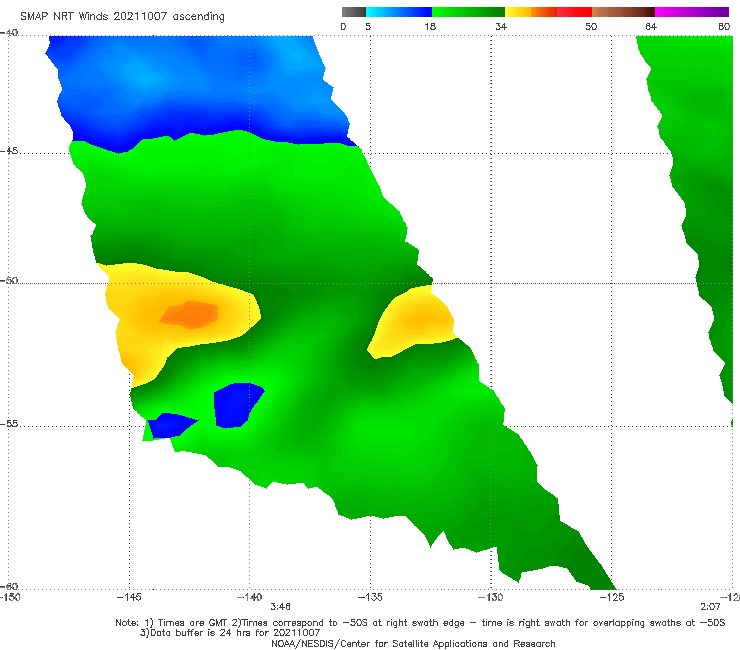Click the longitude label '-125'
The height and width of the screenshot is (650, 740).
[x=612, y=597]
